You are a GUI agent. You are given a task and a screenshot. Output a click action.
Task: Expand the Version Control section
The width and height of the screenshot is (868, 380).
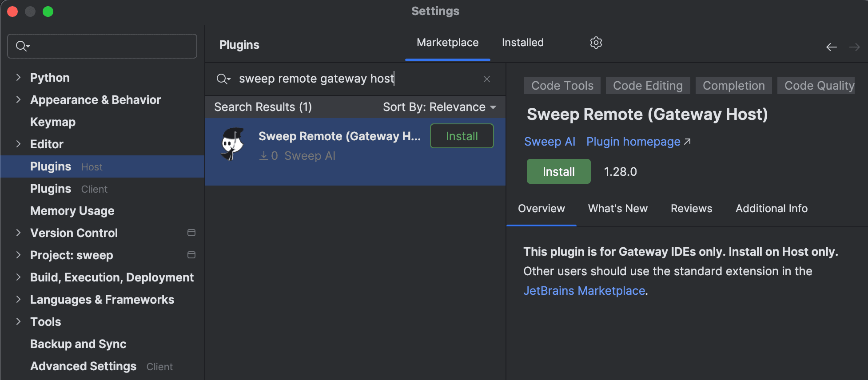click(x=18, y=233)
